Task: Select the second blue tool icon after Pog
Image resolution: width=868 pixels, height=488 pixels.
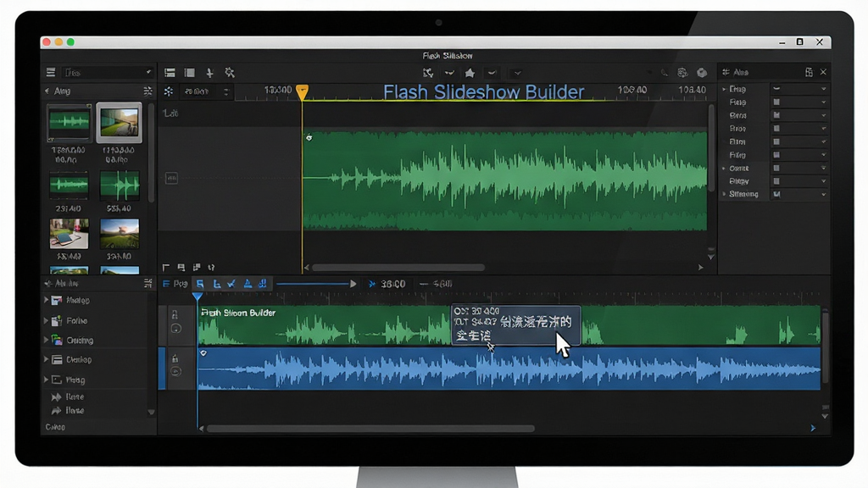Action: click(216, 284)
